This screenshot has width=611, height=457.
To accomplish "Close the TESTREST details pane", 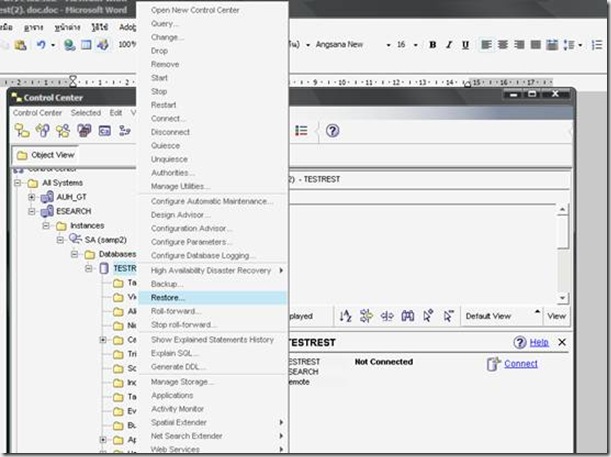I will 562,342.
